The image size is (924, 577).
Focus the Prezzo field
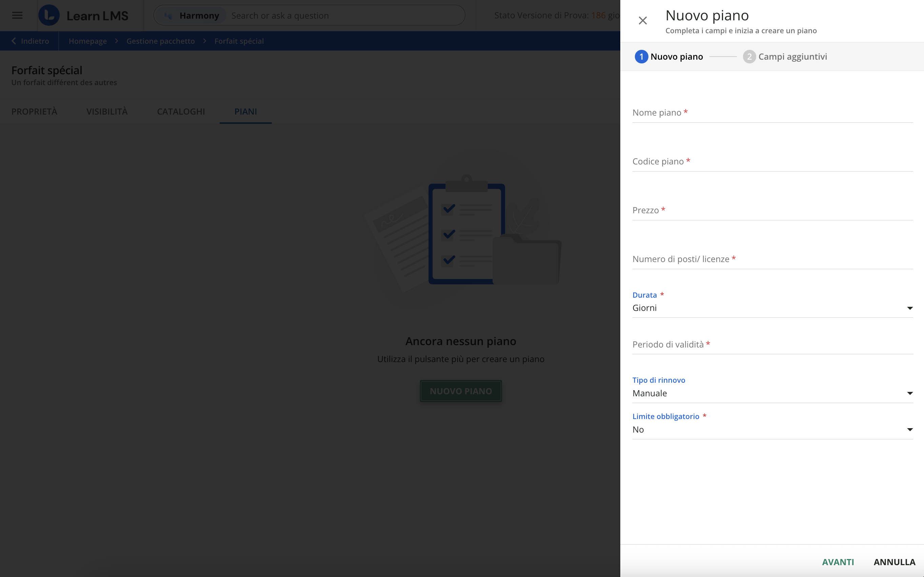[x=772, y=211]
